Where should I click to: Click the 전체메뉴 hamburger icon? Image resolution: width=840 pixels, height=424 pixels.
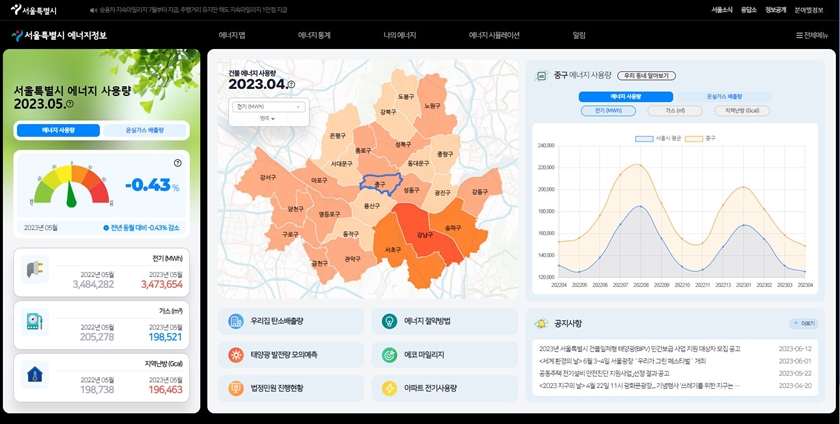799,35
